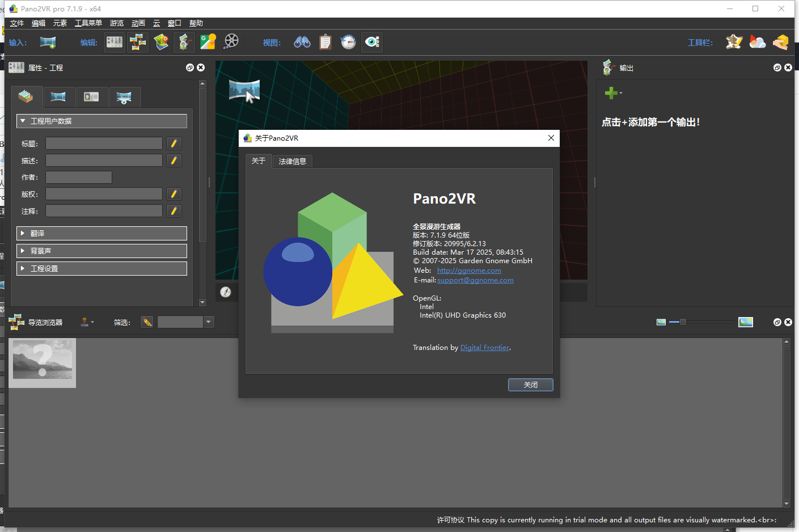Click the 云 menu item
The height and width of the screenshot is (532, 799).
tap(157, 23)
